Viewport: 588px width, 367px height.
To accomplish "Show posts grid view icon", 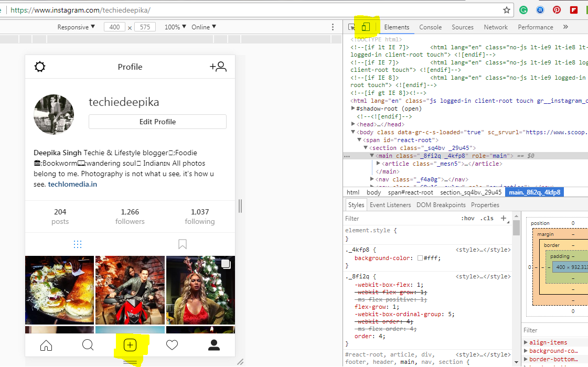I will tap(78, 244).
